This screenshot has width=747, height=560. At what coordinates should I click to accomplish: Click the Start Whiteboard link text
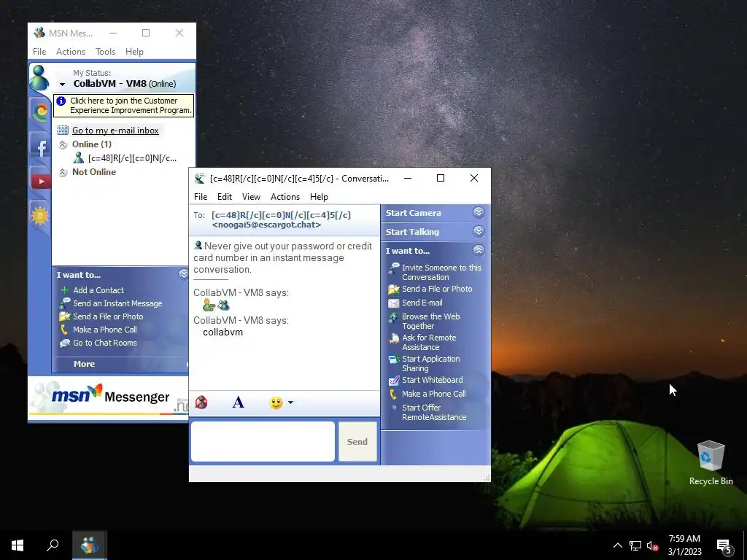click(432, 380)
